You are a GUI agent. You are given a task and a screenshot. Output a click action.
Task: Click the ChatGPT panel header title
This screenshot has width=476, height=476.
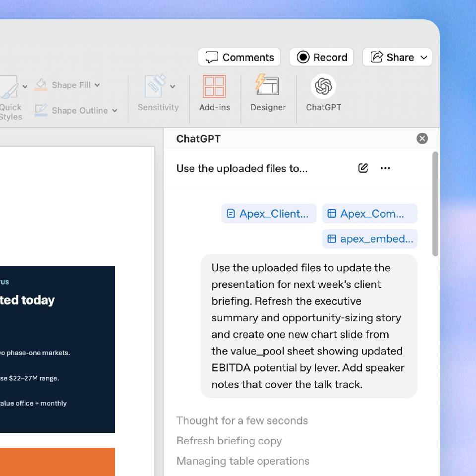[x=198, y=139]
